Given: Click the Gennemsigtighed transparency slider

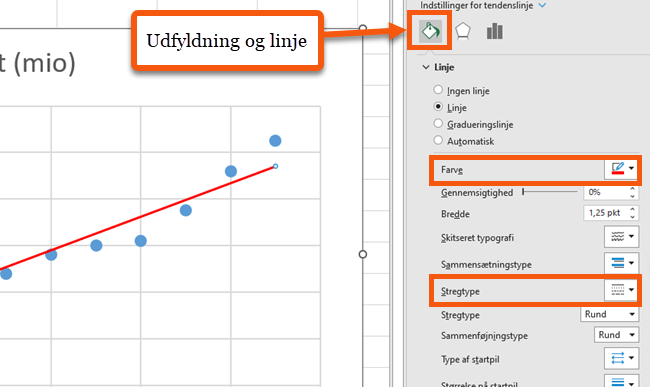Looking at the screenshot, I should tap(550, 192).
